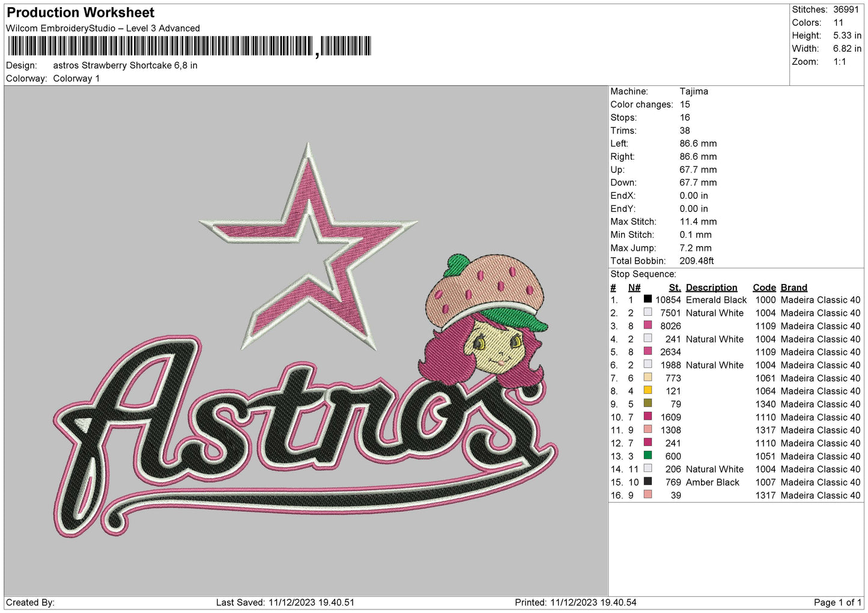Click the Amber Black description in row 15
Screen dimensions: 868x613
pyautogui.click(x=712, y=482)
